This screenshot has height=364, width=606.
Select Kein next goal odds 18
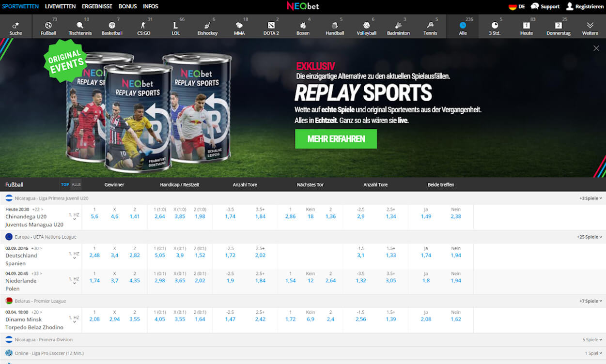(x=311, y=216)
